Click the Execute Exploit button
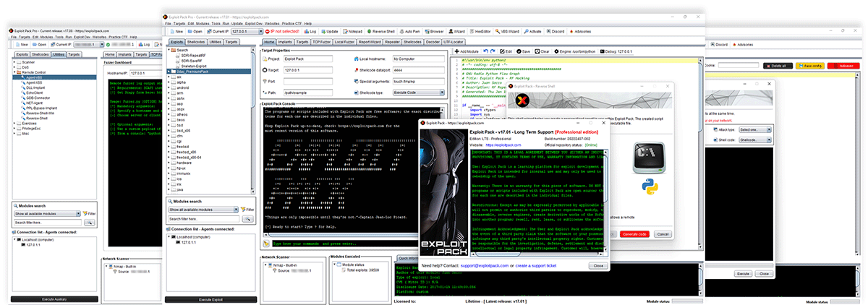Image resolution: width=868 pixels, height=305 pixels. [x=210, y=298]
